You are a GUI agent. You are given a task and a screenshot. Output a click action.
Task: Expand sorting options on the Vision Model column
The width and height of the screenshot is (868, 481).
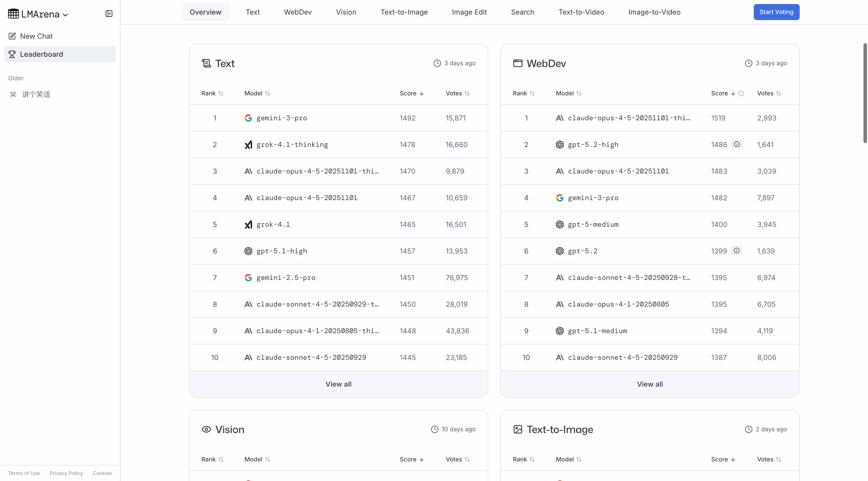(267, 459)
